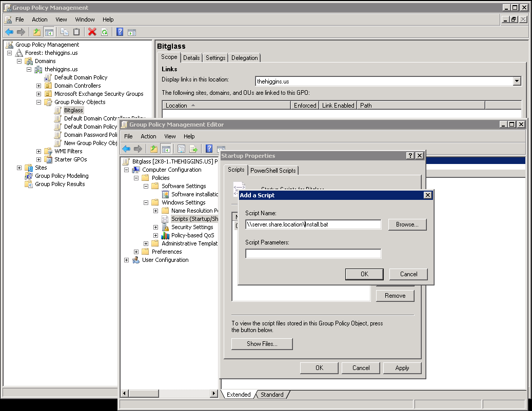The width and height of the screenshot is (532, 411).
Task: Select the Bitglass GPO in the tree
Action: click(x=73, y=110)
